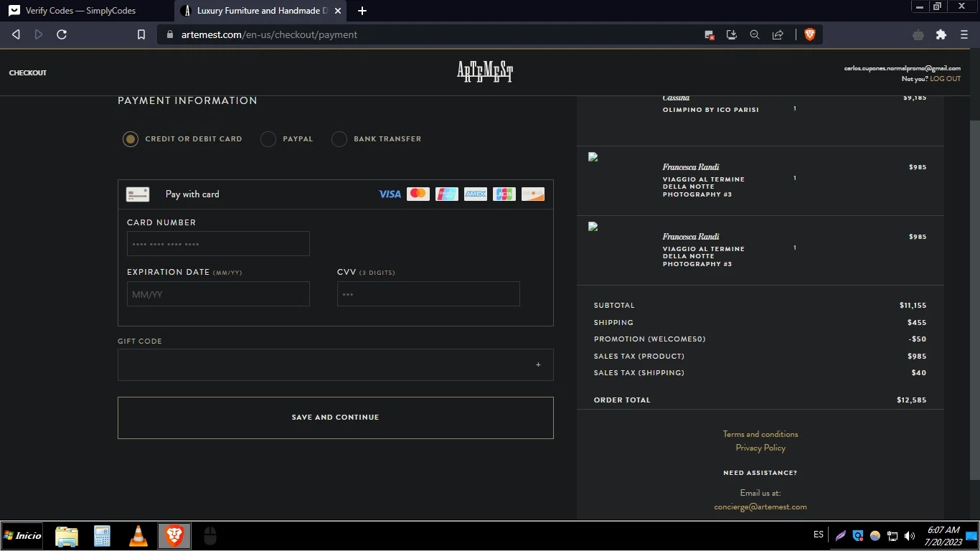Click the Save and Continue button
This screenshot has width=980, height=551.
336,418
